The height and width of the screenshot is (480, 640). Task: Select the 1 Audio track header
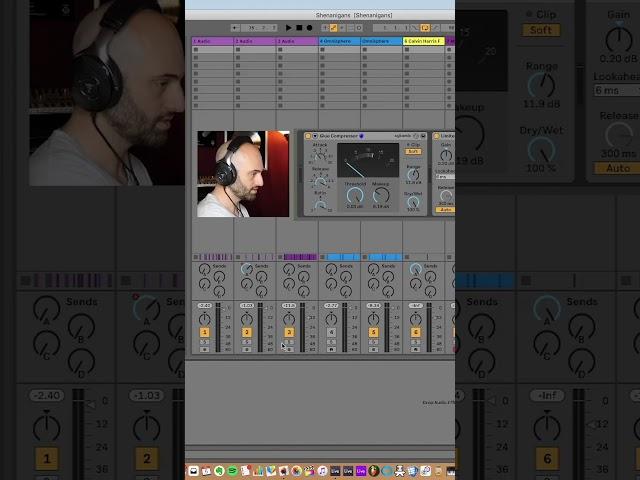(x=213, y=41)
